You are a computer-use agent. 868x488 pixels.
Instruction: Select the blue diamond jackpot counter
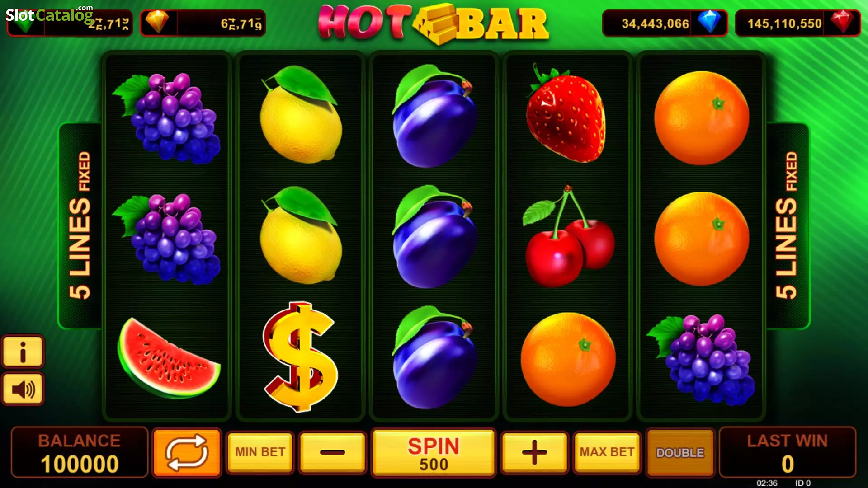click(x=665, y=23)
